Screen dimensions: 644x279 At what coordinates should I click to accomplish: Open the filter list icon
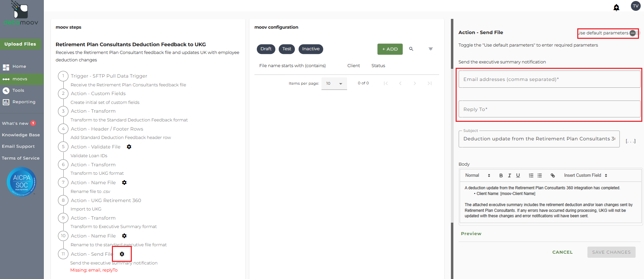pyautogui.click(x=430, y=49)
